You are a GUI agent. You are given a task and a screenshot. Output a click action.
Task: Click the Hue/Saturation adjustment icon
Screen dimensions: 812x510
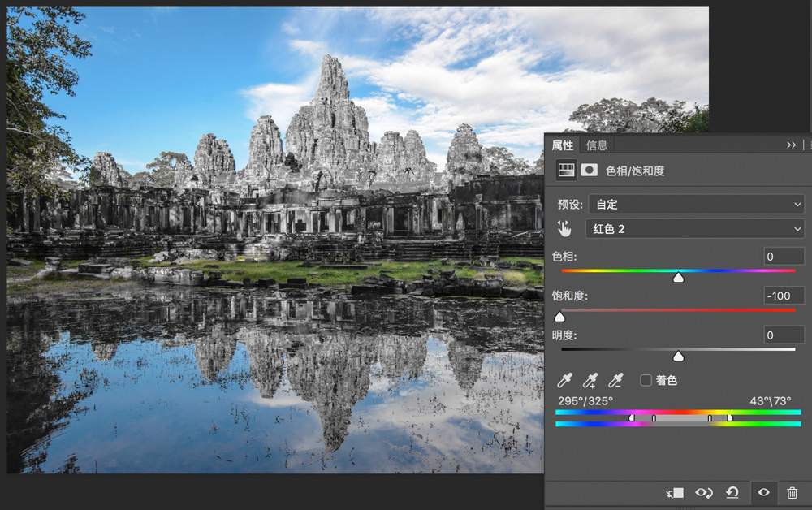tap(566, 171)
